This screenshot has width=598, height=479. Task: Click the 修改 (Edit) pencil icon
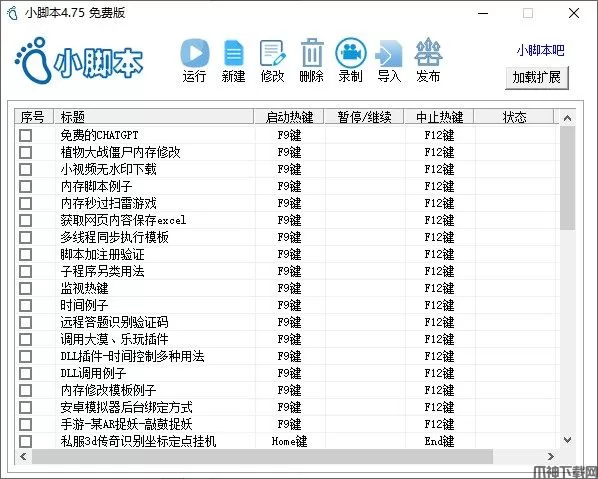pyautogui.click(x=272, y=53)
